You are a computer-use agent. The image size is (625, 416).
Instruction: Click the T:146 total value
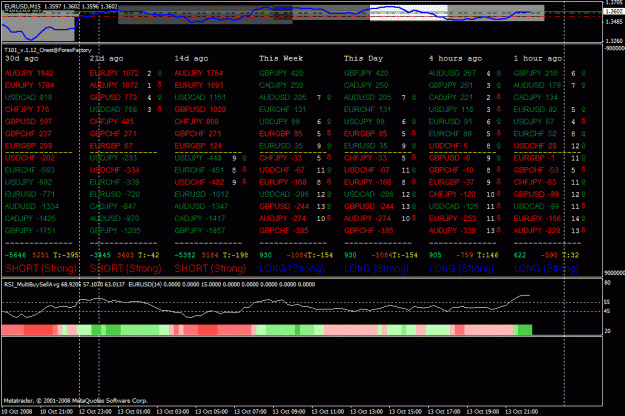(487, 255)
